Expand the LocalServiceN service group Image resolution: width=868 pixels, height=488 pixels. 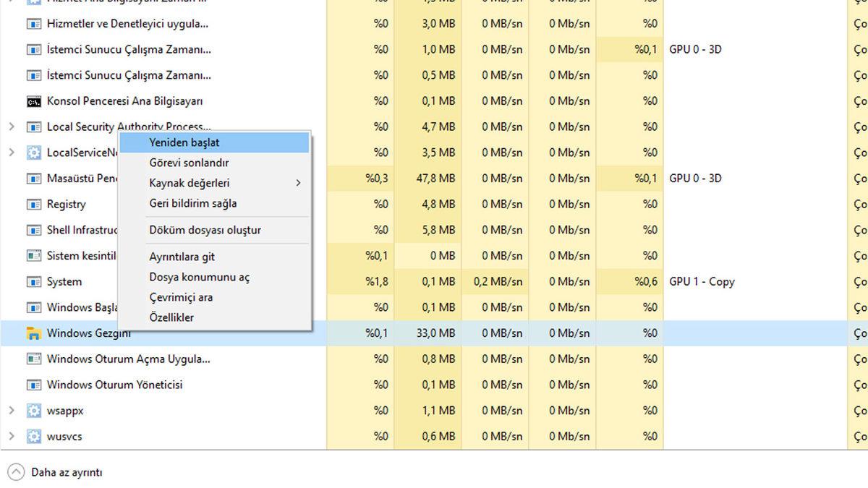10,153
